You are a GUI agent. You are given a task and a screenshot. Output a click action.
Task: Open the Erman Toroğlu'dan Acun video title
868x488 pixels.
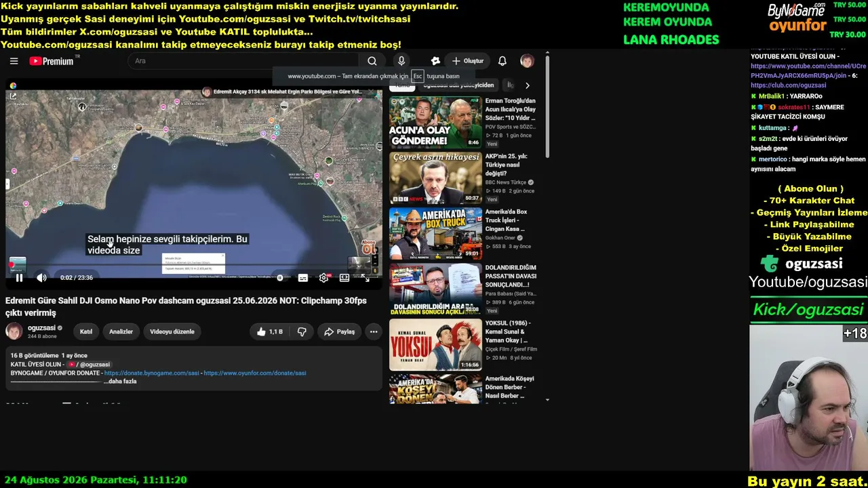[511, 109]
